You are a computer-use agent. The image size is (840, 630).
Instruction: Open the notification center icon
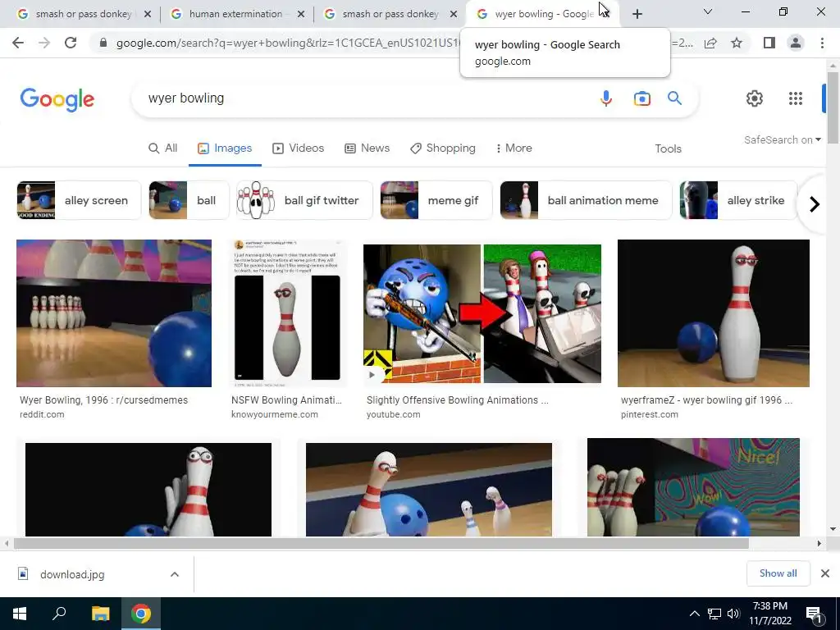[815, 614]
